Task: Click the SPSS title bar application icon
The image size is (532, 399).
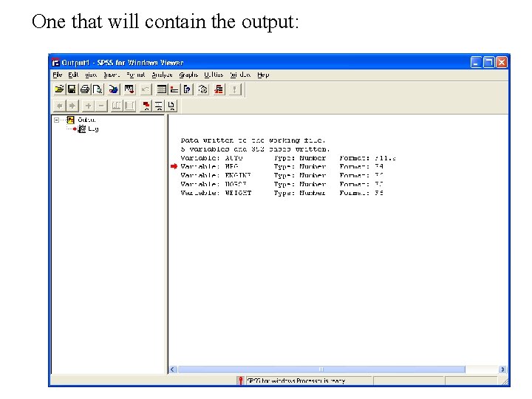Action: click(55, 63)
